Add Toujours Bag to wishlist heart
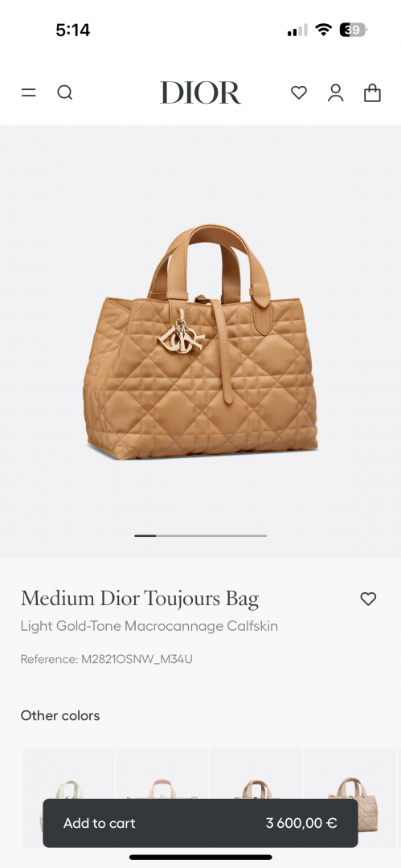 tap(368, 599)
